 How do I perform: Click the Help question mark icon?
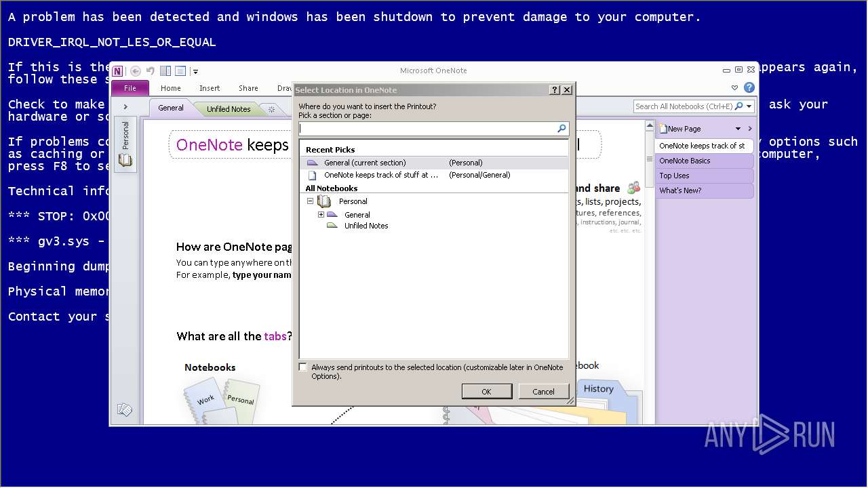749,87
